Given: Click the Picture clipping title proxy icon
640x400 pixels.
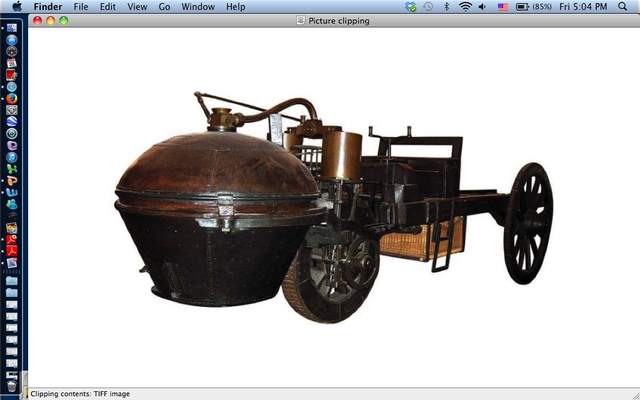Looking at the screenshot, I should [301, 20].
